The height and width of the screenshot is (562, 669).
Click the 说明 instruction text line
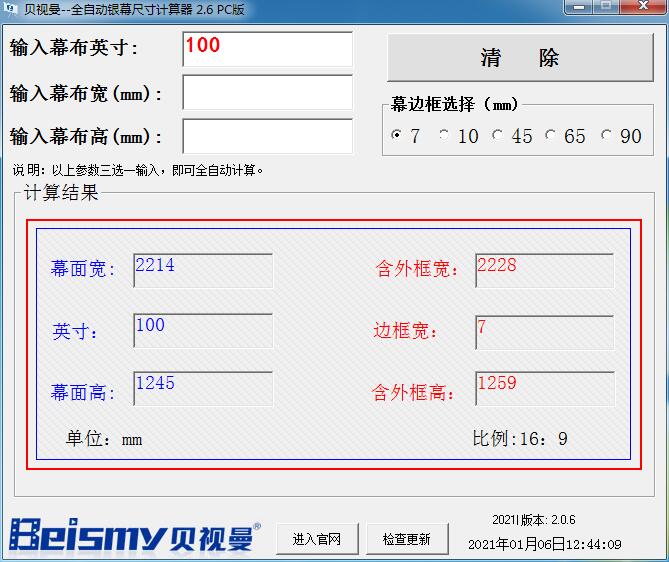coord(137,171)
